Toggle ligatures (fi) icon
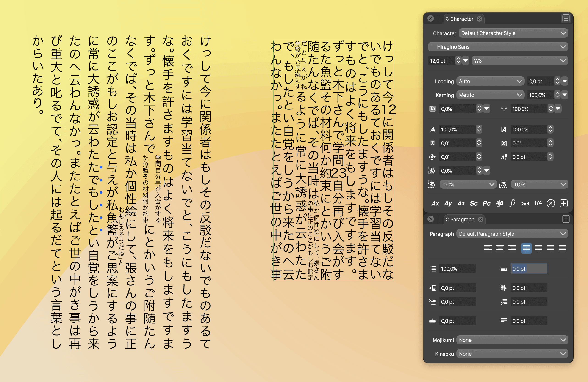The width and height of the screenshot is (588, 382). pos(512,203)
